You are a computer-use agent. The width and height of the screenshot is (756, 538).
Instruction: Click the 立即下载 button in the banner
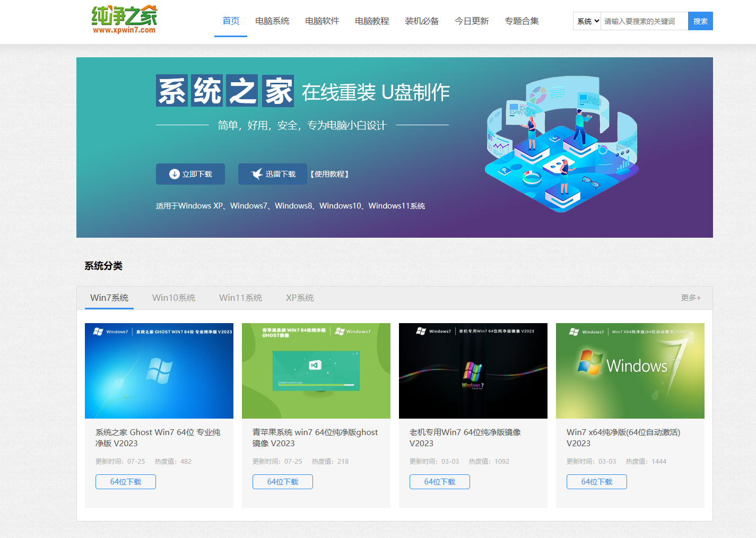[190, 173]
